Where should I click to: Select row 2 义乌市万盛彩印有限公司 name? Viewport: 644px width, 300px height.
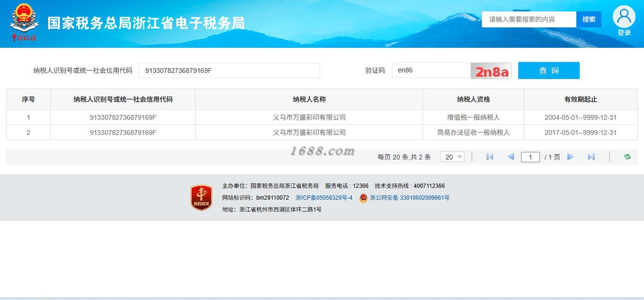[x=309, y=132]
